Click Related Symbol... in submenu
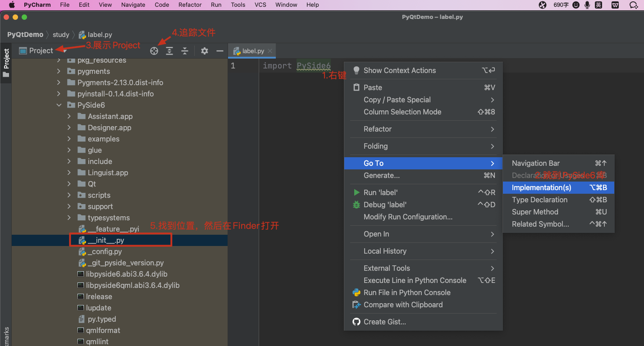This screenshot has width=644, height=346. tap(558, 224)
